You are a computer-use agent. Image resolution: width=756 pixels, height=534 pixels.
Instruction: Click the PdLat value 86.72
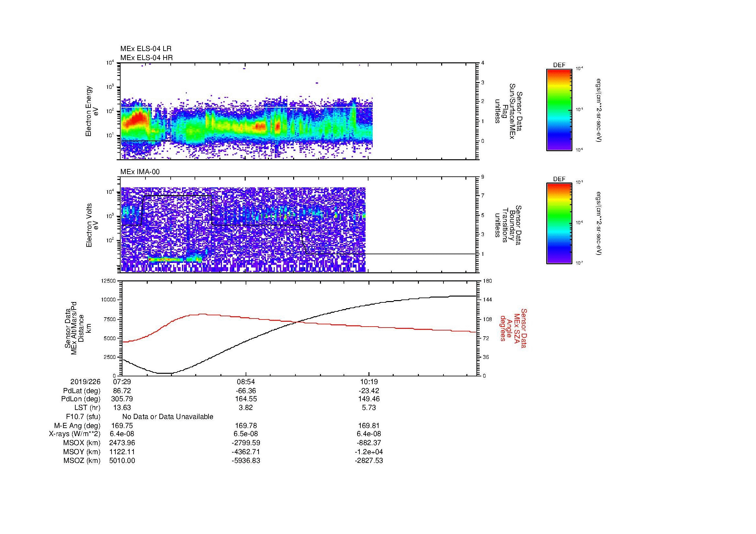(122, 391)
